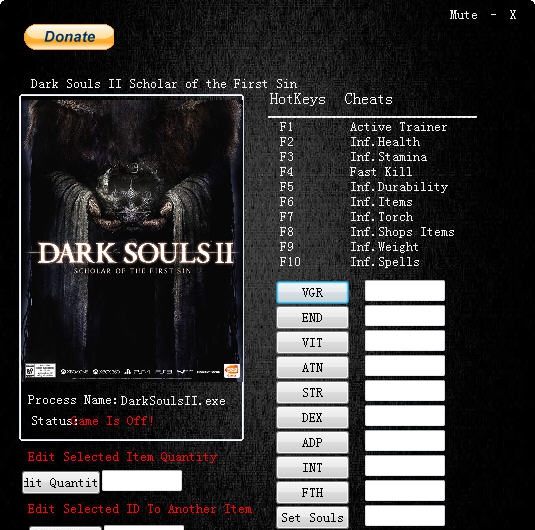The width and height of the screenshot is (535, 530).
Task: Click the ATN stat button
Action: pos(312,367)
